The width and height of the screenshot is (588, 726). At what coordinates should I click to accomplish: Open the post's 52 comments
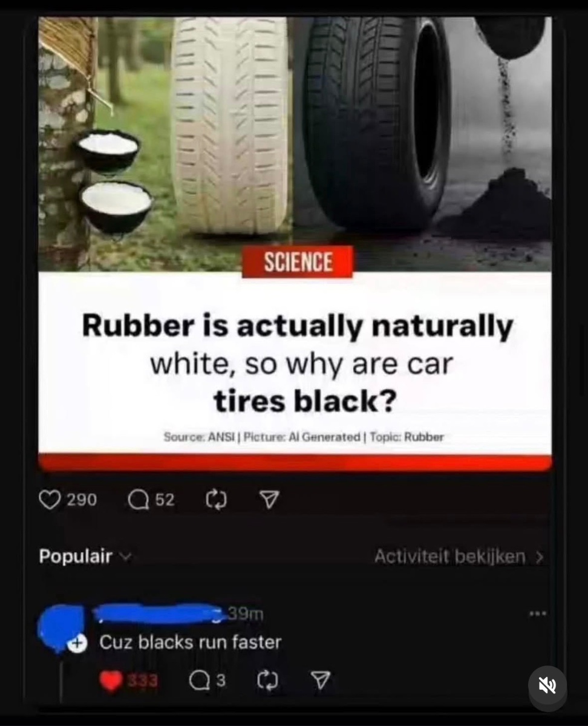[x=140, y=500]
